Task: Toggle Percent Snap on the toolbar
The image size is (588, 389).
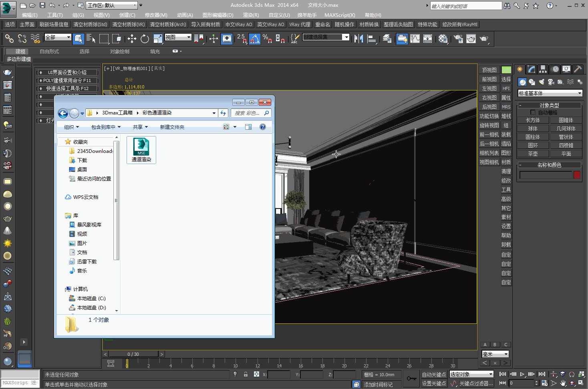Action: [267, 38]
